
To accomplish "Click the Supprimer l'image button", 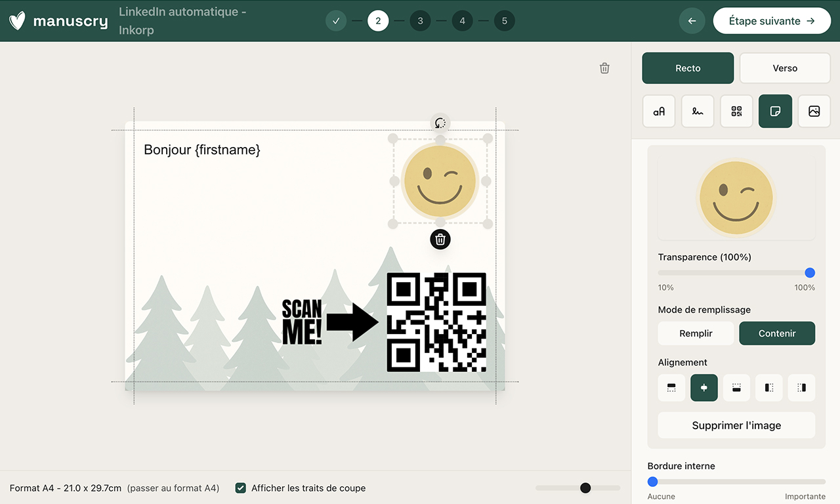I will point(736,425).
